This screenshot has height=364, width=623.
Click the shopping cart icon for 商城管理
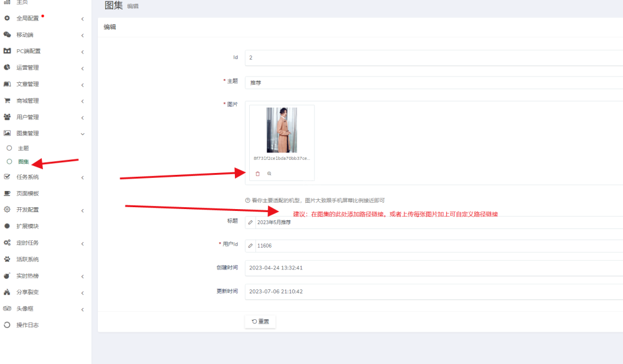point(7,101)
